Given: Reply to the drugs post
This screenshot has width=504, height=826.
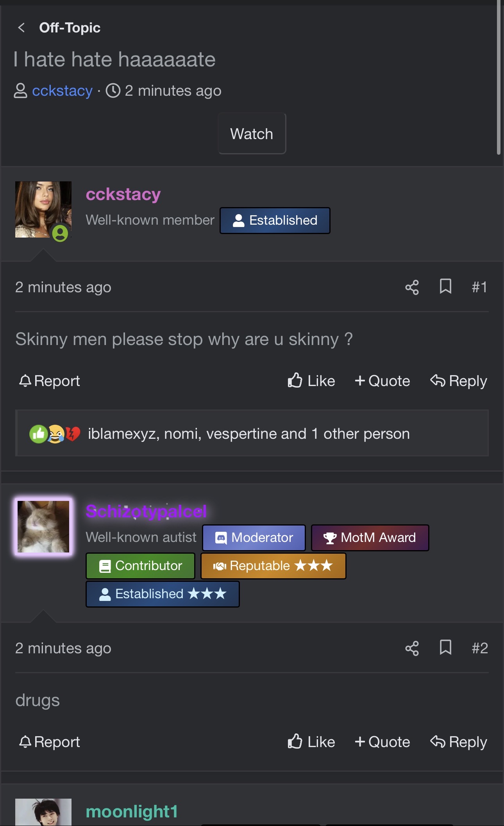Looking at the screenshot, I should click(459, 742).
